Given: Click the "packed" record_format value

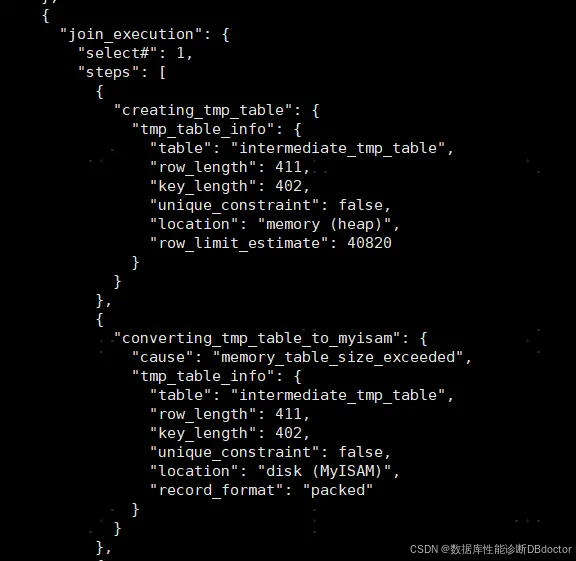Looking at the screenshot, I should (338, 490).
